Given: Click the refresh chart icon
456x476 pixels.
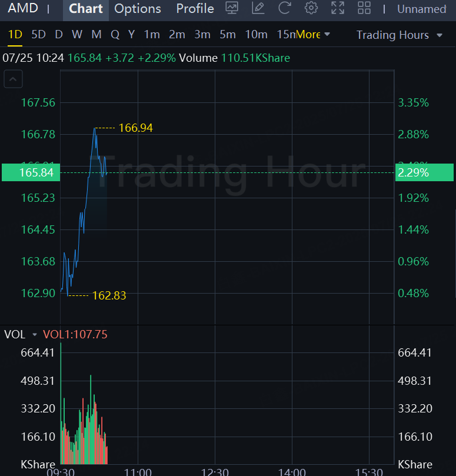Looking at the screenshot, I should point(285,8).
